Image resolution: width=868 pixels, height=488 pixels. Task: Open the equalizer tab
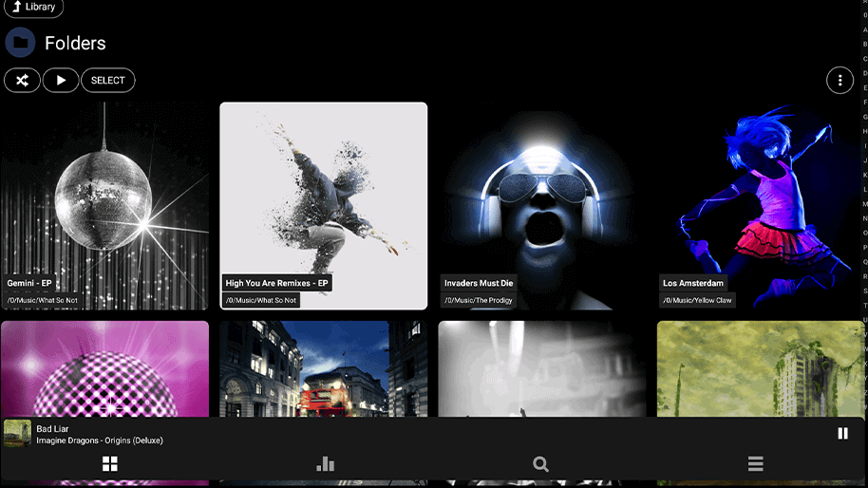pos(325,463)
